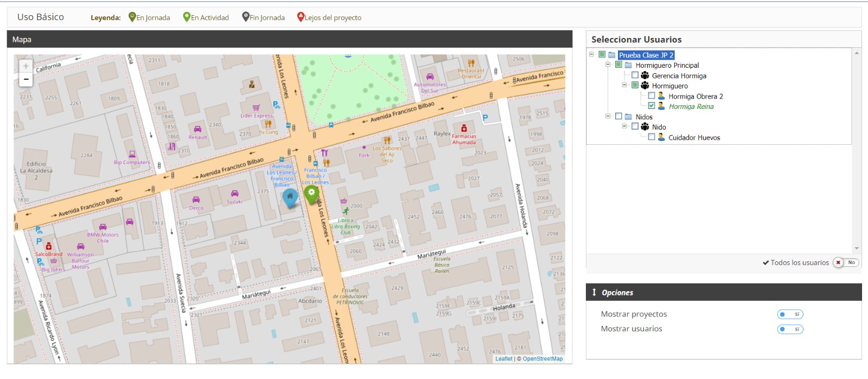Click the Hormiga Reina user icon

click(661, 106)
